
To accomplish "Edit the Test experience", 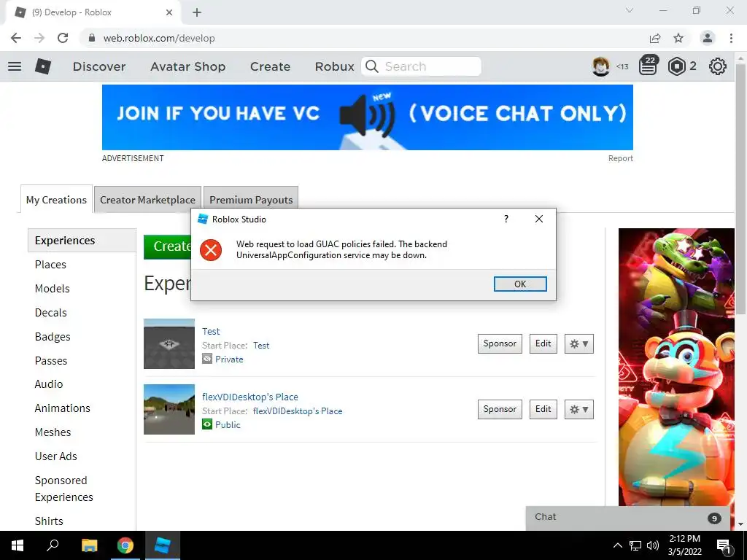I will pyautogui.click(x=543, y=343).
